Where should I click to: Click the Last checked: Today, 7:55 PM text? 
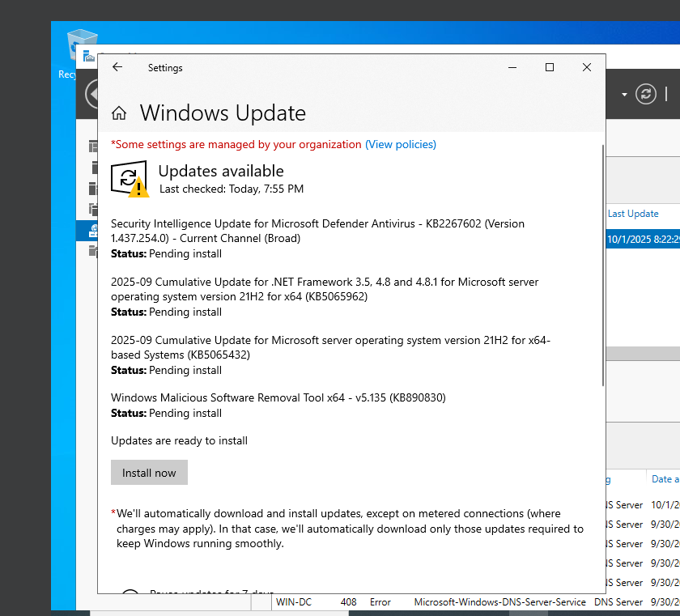tap(232, 189)
